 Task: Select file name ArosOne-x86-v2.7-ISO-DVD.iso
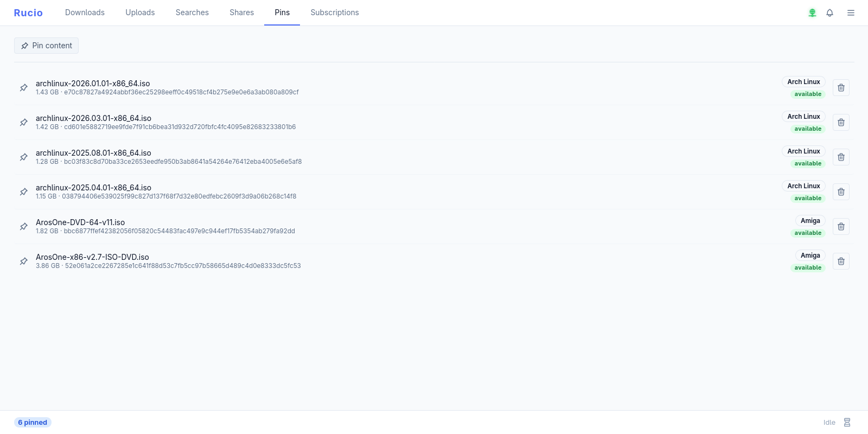click(x=92, y=257)
